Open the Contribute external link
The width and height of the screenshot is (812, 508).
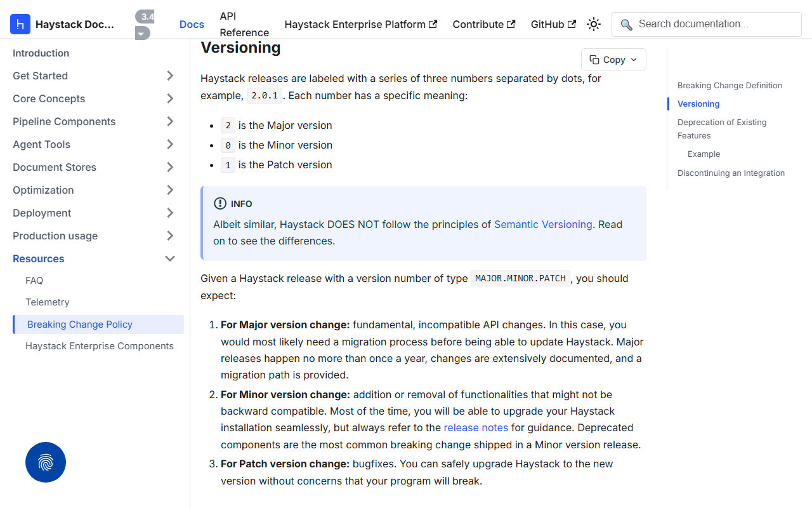[x=484, y=24]
